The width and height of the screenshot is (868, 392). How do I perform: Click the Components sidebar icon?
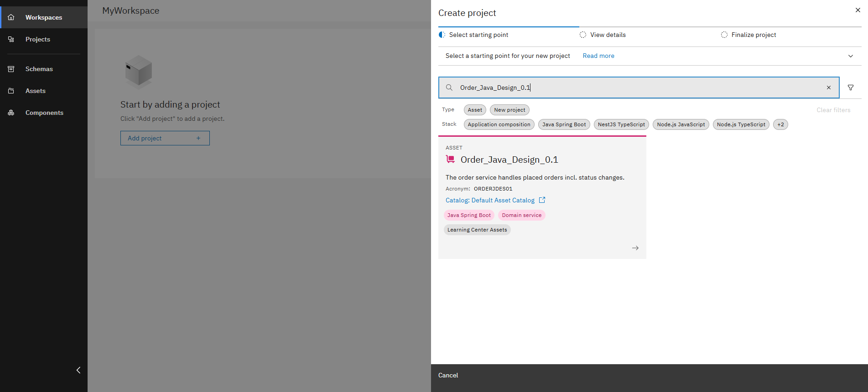pyautogui.click(x=11, y=113)
